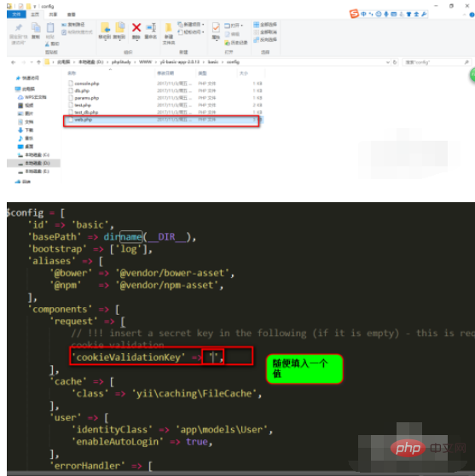Image resolution: width=475 pixels, height=476 pixels.
Task: Click the Pin to Quick access icon
Action: click(x=18, y=28)
